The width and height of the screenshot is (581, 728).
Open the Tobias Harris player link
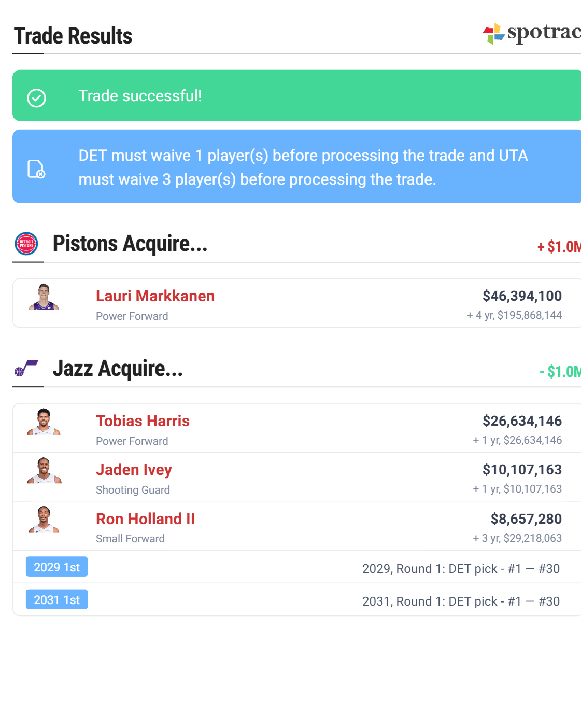(x=143, y=421)
